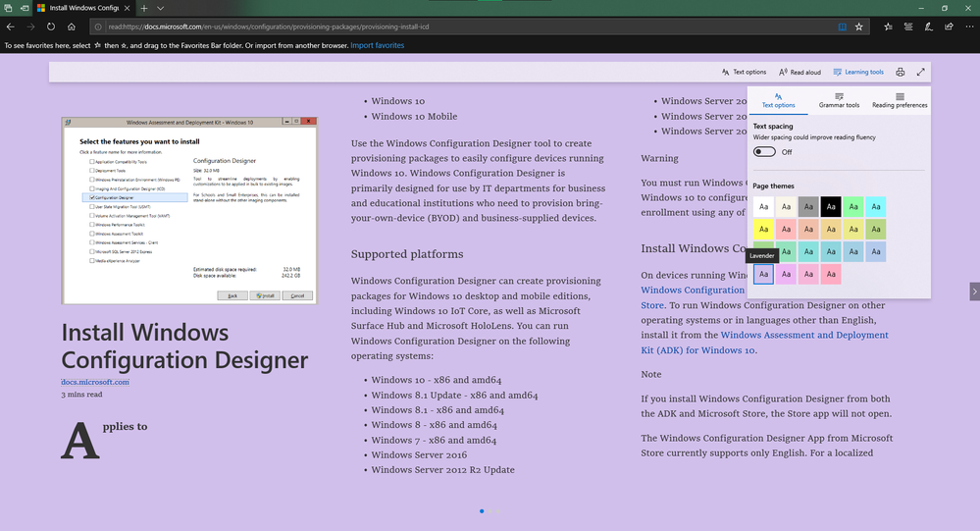Click the 'Warning' label text
Viewport: 980px width, 531px height.
pos(659,158)
